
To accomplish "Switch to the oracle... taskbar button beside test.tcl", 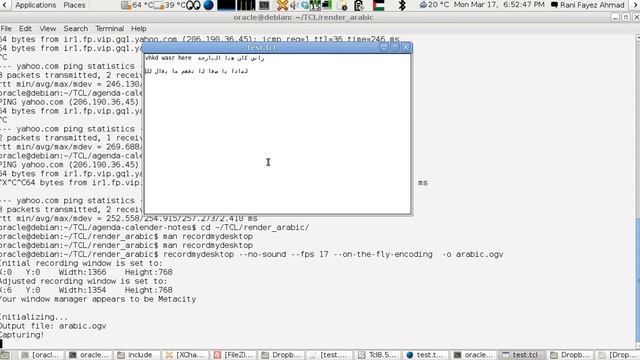I will point(473,355).
